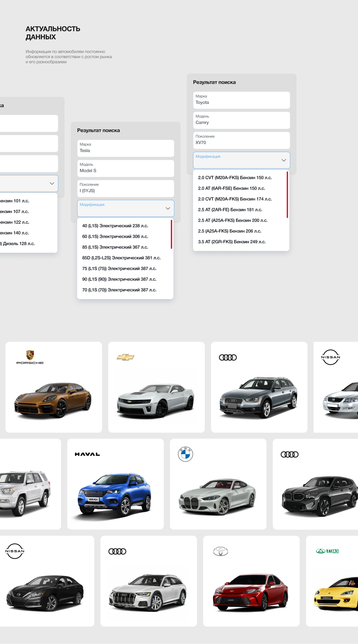This screenshot has height=644, width=358.
Task: Click the Audi rings logo above gray wagon
Action: pos(228,357)
